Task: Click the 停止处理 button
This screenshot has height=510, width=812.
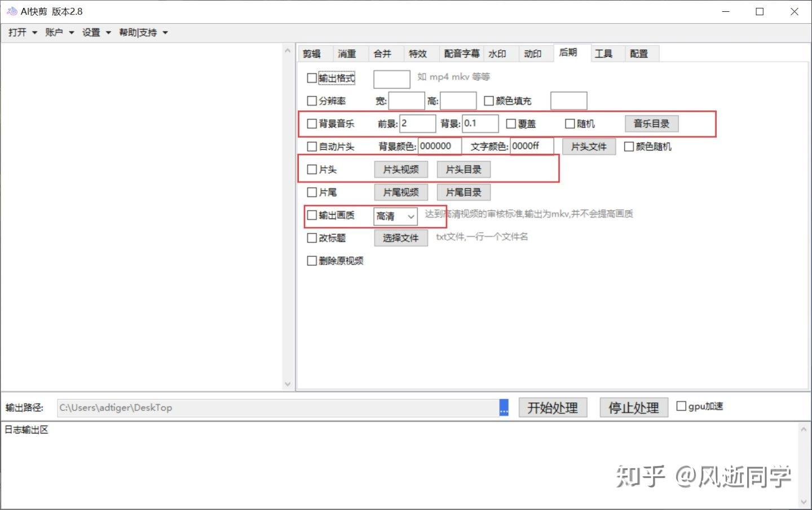Action: (x=633, y=407)
